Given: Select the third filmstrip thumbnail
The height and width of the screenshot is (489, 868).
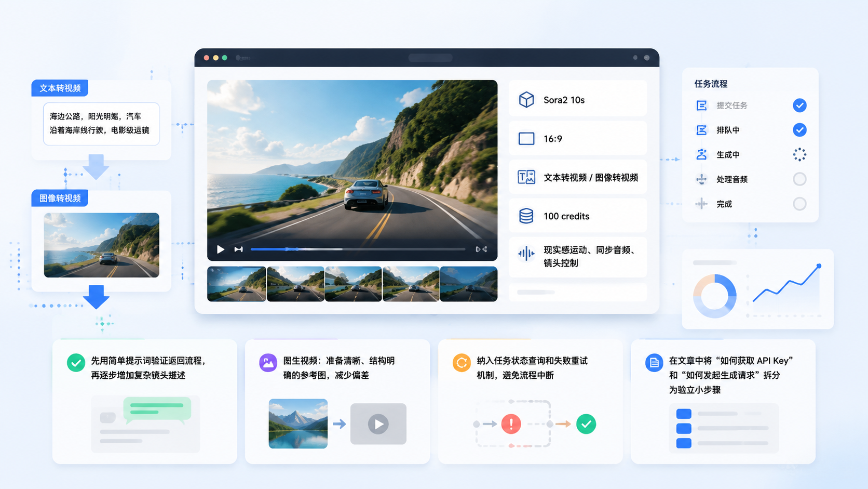Looking at the screenshot, I should (353, 284).
